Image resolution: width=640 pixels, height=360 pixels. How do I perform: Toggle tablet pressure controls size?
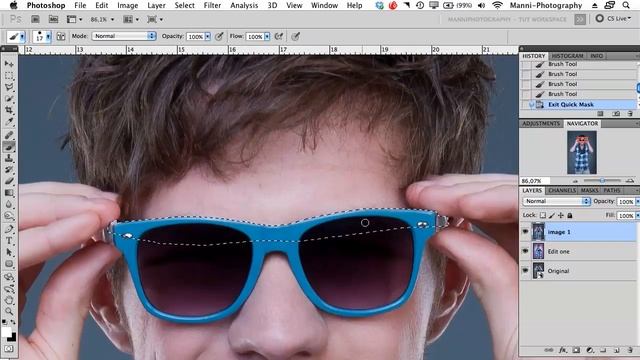pos(296,36)
